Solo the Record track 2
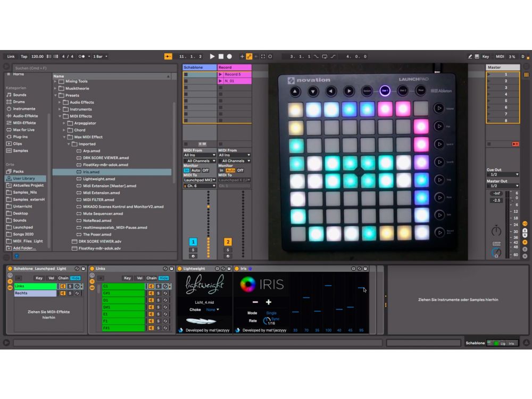Image resolution: width=532 pixels, height=399 pixels. pyautogui.click(x=228, y=250)
